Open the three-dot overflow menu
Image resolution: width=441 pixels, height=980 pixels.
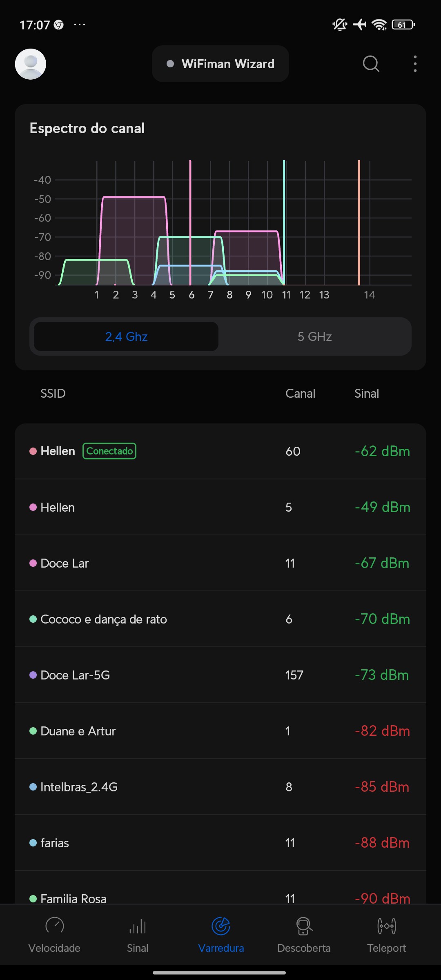pyautogui.click(x=415, y=64)
